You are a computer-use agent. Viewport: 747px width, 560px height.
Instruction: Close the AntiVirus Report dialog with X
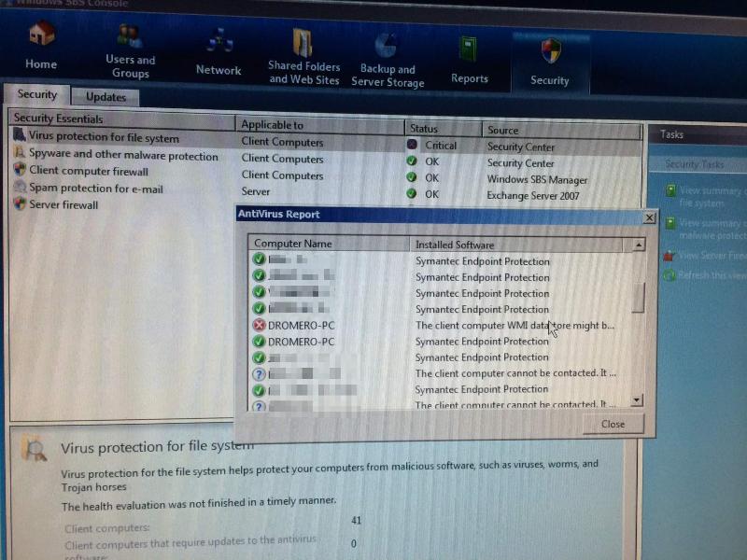[649, 218]
